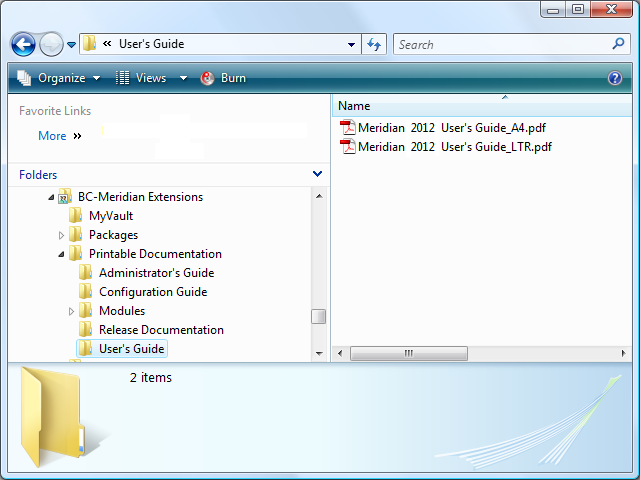
Task: Select Meridian 2012 User's Guide_A4.pdf
Action: [x=452, y=128]
